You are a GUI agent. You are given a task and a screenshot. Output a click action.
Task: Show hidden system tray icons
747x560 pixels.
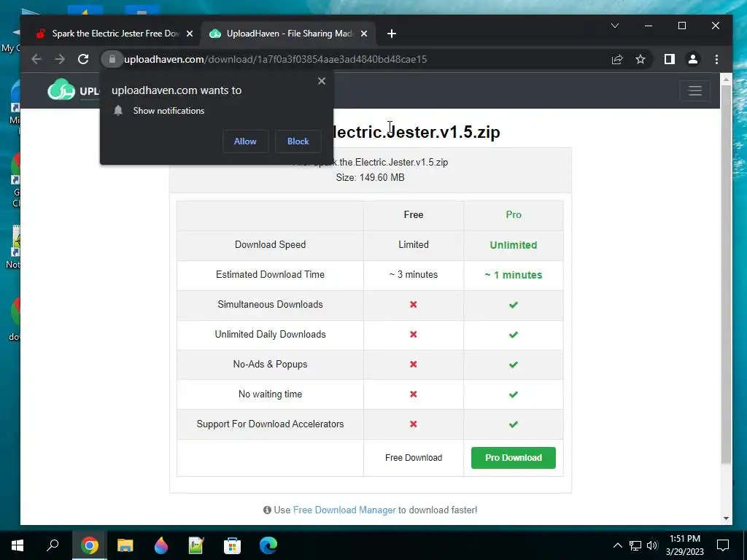tap(617, 545)
